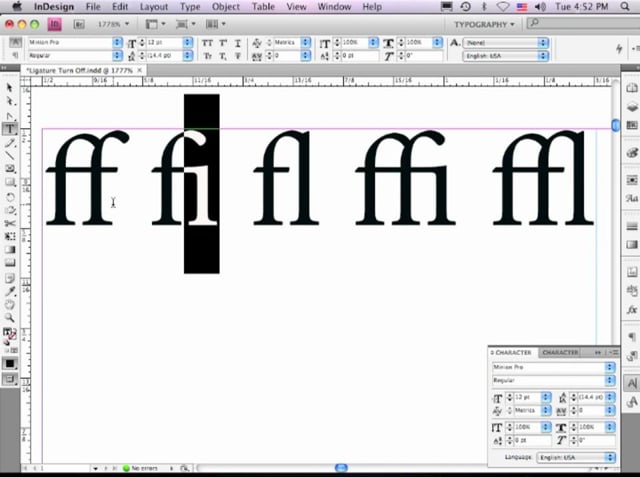
Task: Open Screen Mode dropdown in app bar
Action: (185, 24)
